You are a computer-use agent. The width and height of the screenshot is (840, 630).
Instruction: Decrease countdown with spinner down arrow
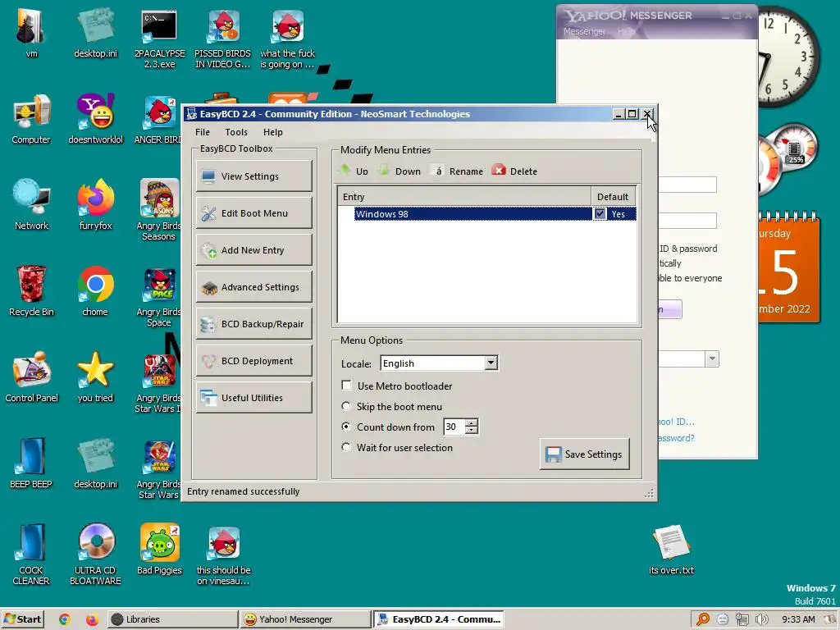tap(472, 431)
